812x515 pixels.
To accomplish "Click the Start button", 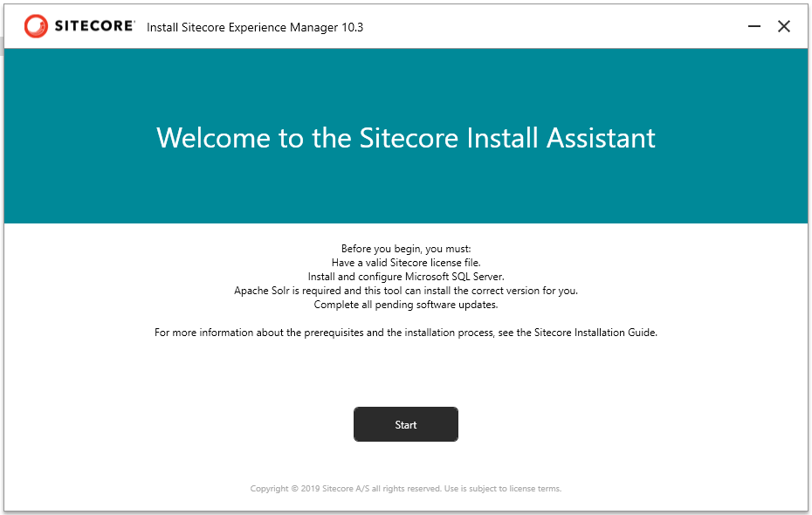I will [405, 424].
